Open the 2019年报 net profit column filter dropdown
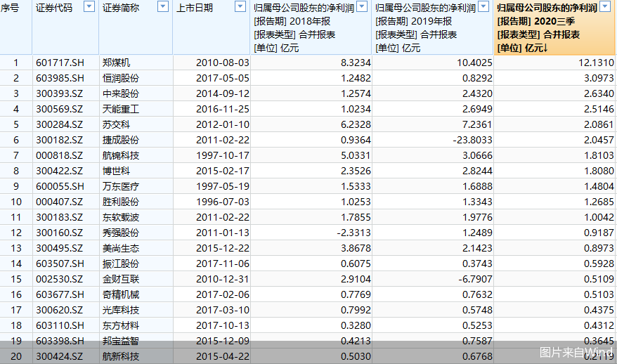Screen dimensions: 617x364 click(x=483, y=6)
